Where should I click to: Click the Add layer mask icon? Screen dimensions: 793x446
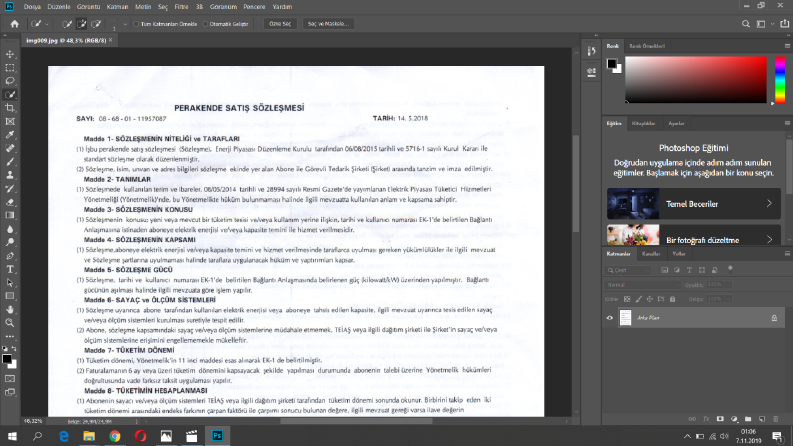(x=720, y=419)
